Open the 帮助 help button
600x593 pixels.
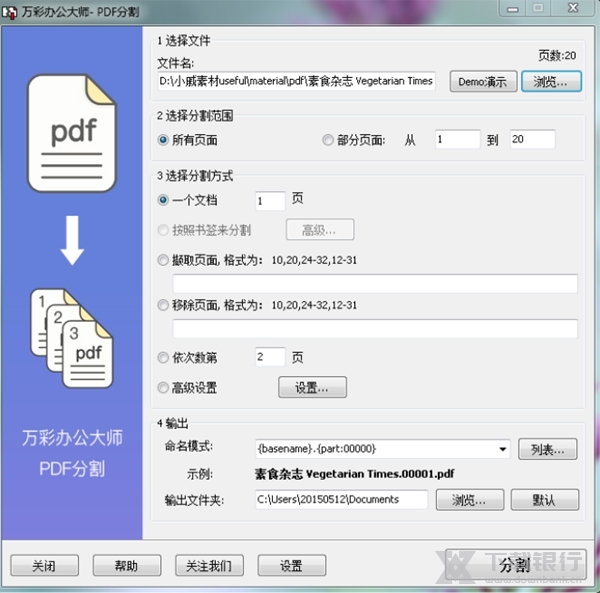click(126, 566)
